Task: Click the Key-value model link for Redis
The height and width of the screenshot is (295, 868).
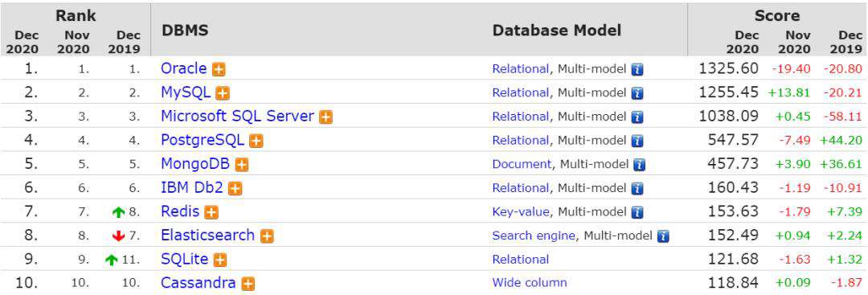Action: (x=520, y=212)
